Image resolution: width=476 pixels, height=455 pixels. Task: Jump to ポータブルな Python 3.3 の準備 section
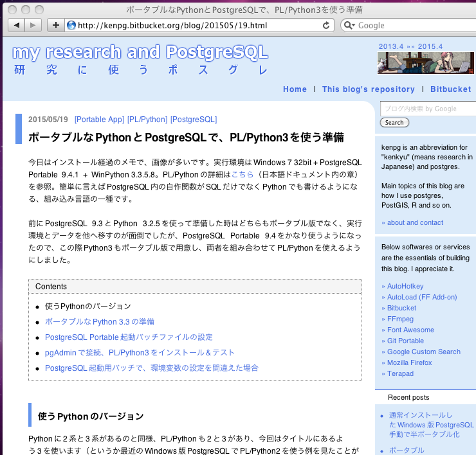(x=100, y=322)
